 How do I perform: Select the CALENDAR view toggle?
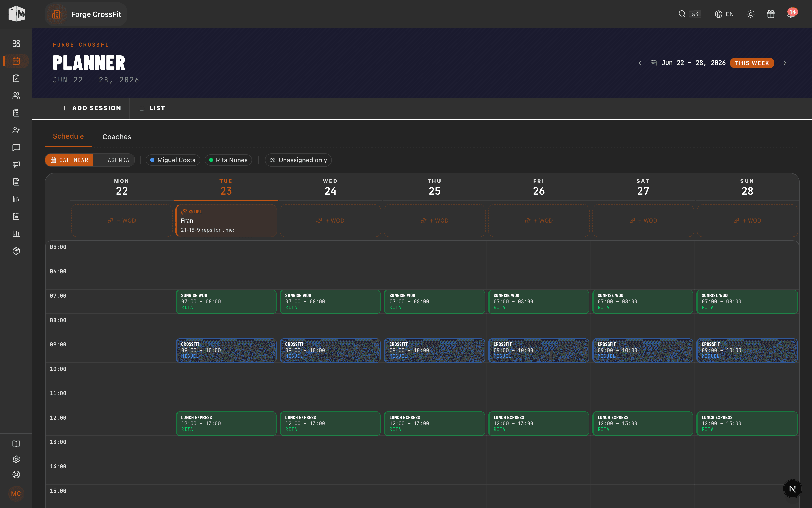(x=70, y=160)
